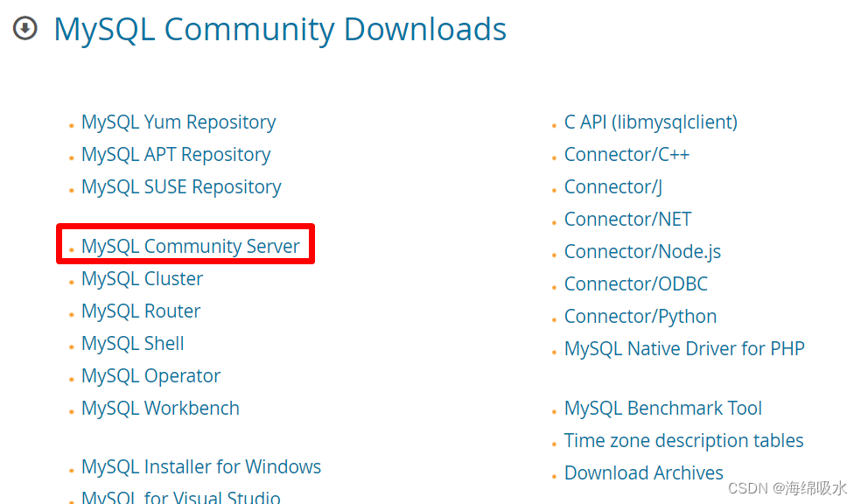Open Time zone description tables link
This screenshot has height=504, width=861.
click(x=683, y=441)
